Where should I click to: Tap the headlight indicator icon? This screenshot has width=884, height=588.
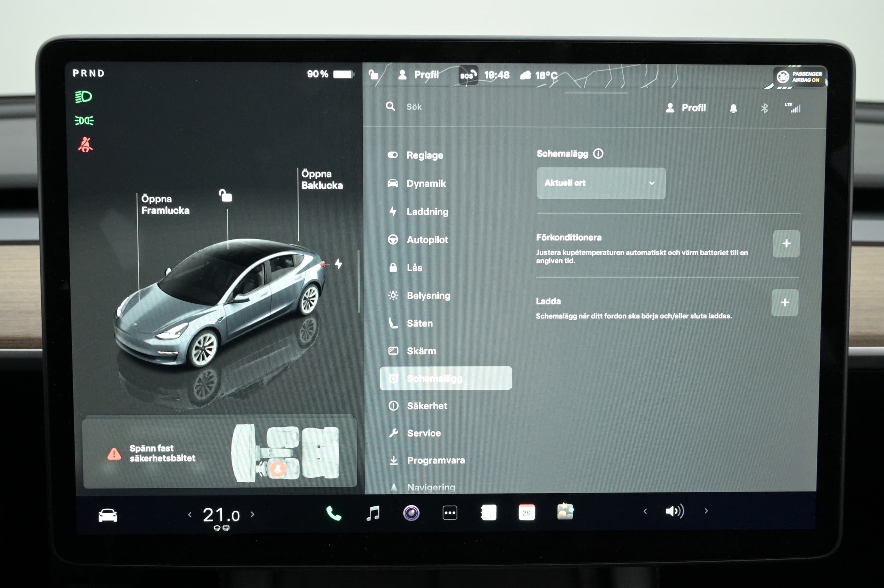[x=83, y=97]
